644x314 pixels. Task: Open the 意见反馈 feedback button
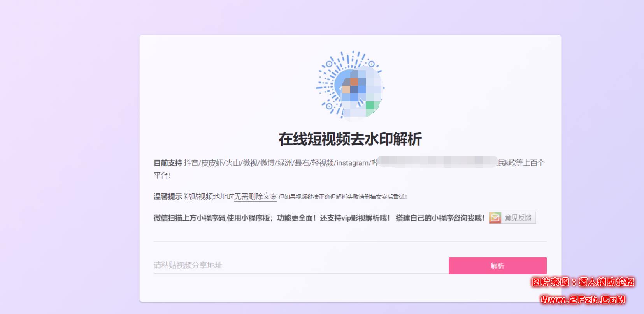tap(512, 218)
